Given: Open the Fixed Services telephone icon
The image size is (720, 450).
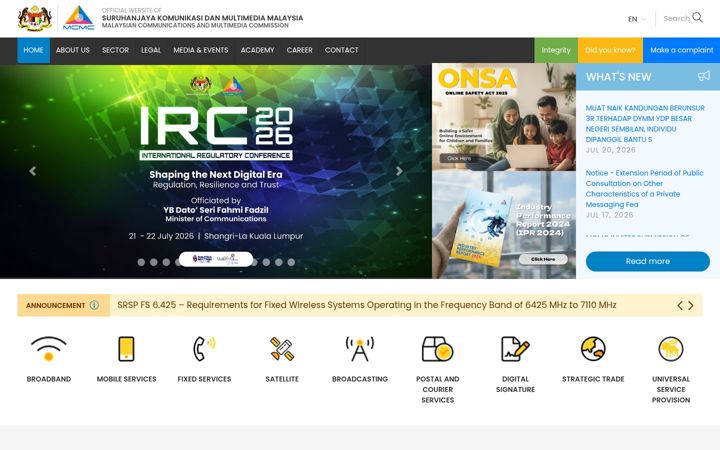Looking at the screenshot, I should [x=204, y=349].
